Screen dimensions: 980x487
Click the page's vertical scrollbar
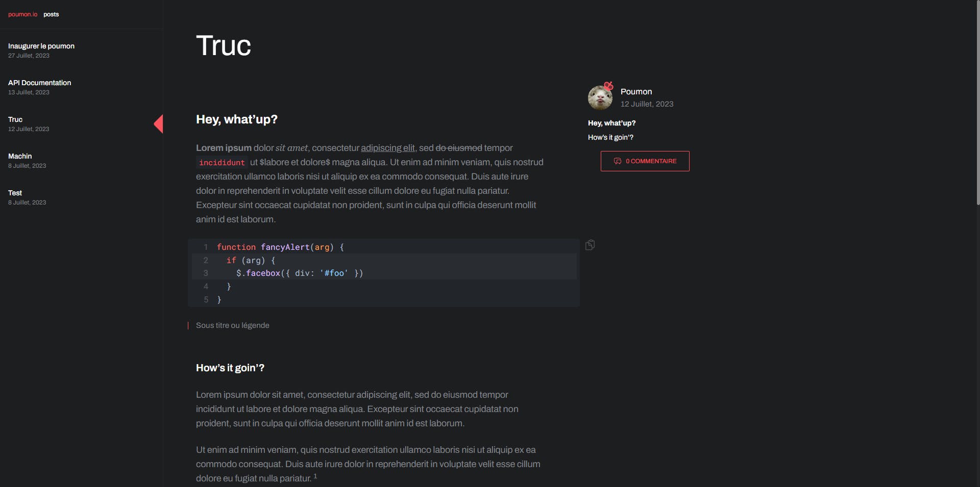pyautogui.click(x=977, y=102)
